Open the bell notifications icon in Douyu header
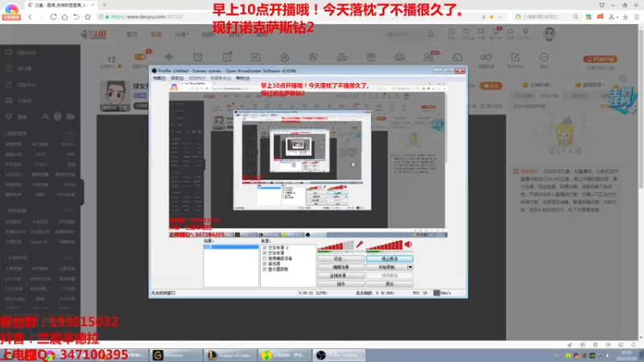 [510, 31]
